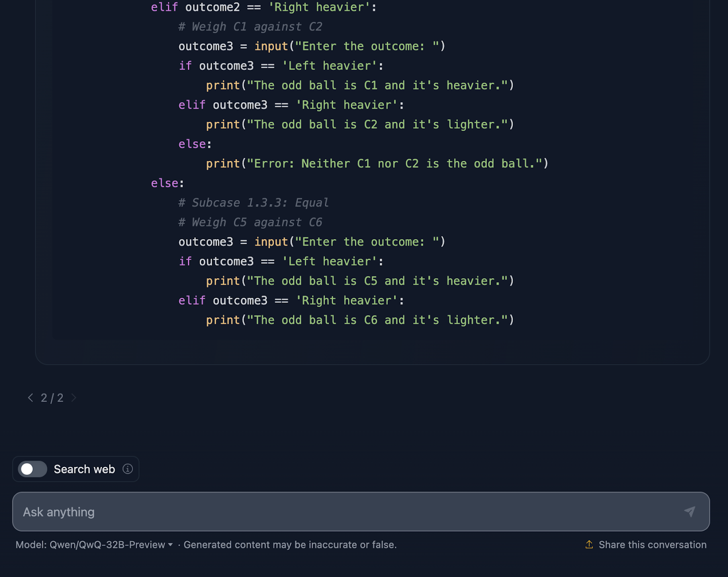This screenshot has width=728, height=577.
Task: Click the line printing "C1 and it's heavier"
Action: coord(360,85)
